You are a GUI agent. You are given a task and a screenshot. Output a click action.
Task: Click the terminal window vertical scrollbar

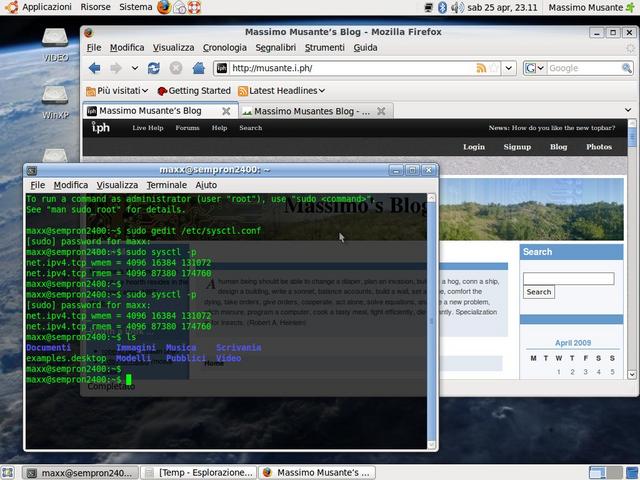(431, 321)
